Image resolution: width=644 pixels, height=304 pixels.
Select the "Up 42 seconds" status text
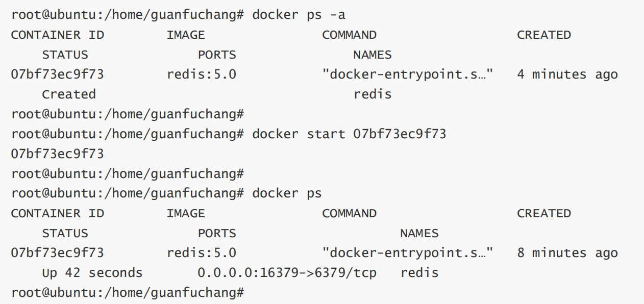[92, 273]
